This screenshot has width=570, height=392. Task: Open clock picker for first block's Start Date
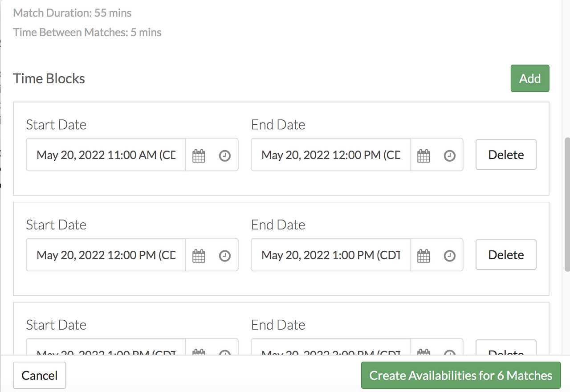pos(225,155)
